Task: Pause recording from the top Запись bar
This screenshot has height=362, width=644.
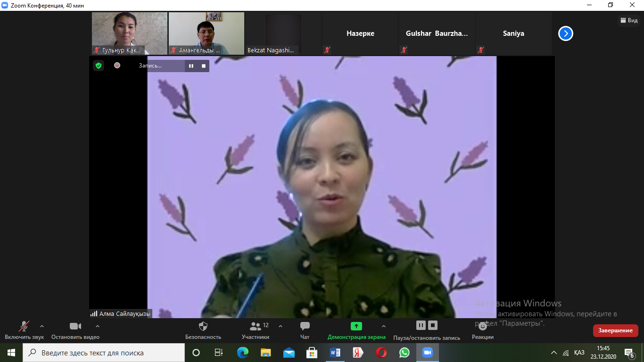Action: pos(191,66)
